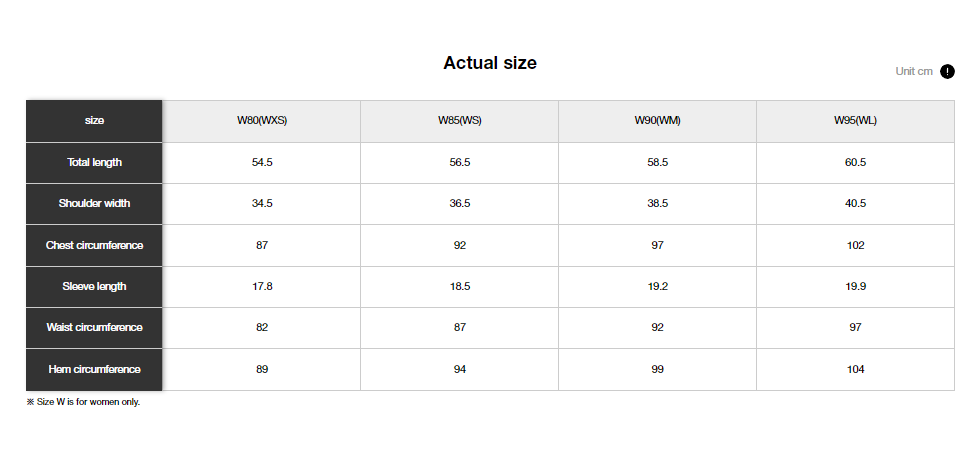Click the Shoulder width value 40.5
The height and width of the screenshot is (471, 976).
855,203
